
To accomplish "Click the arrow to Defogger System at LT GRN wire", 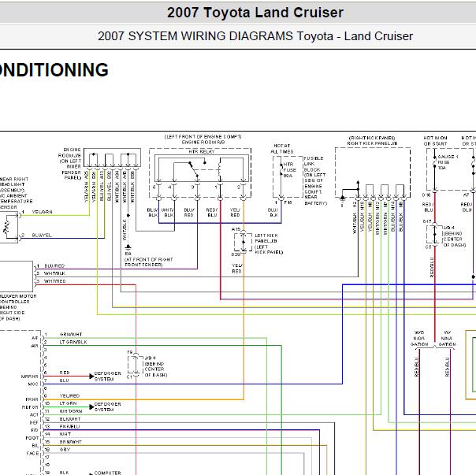I will click(x=91, y=407).
